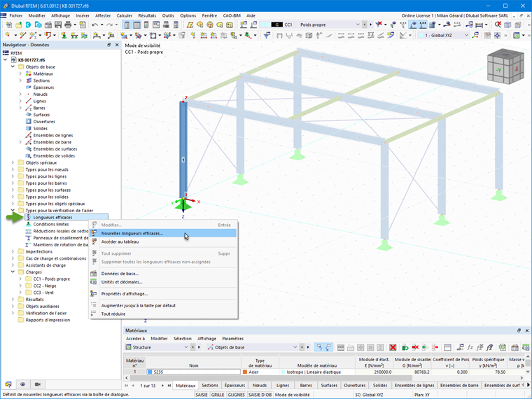Click the new node star icon

8,35
